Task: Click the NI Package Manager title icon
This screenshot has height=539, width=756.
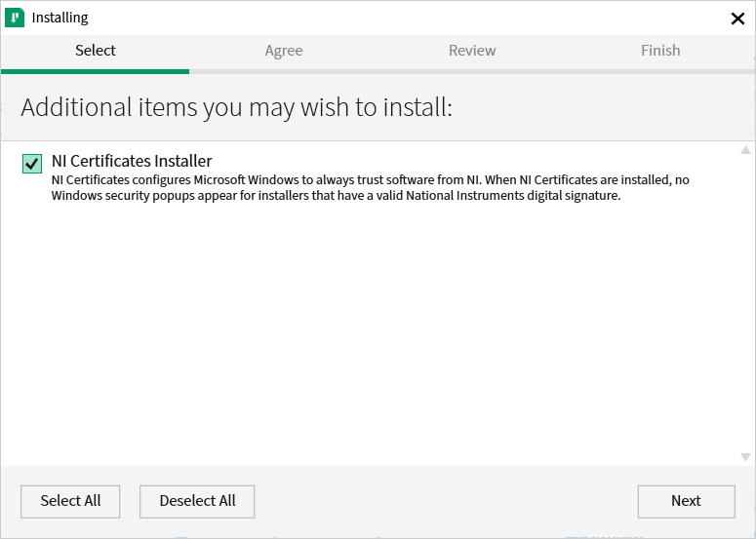Action: tap(15, 18)
